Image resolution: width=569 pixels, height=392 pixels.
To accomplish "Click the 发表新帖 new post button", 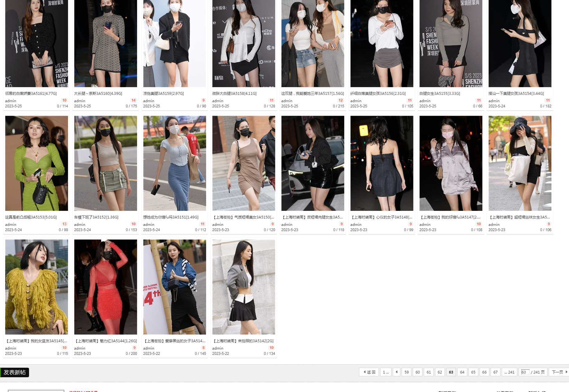I will coord(15,372).
